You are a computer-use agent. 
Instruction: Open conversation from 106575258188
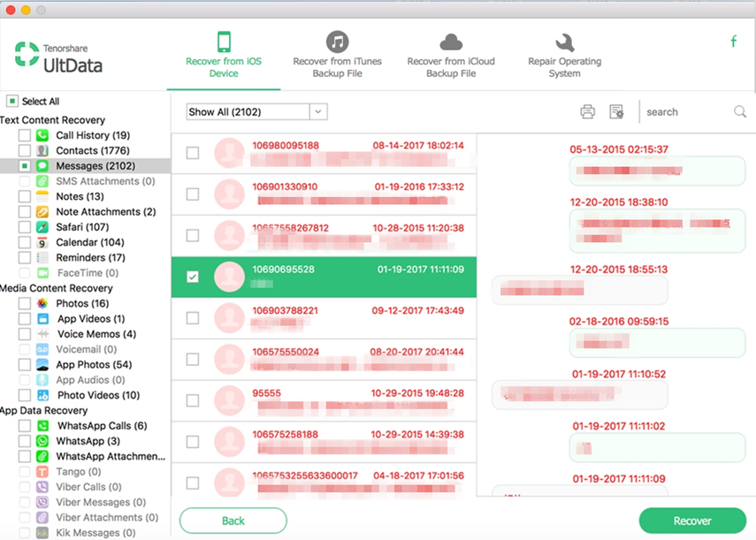324,442
